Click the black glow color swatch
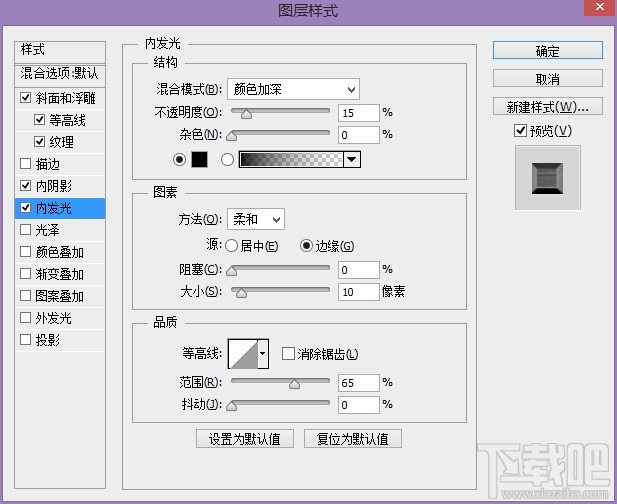Viewport: 617px width, 504px height. click(x=200, y=160)
